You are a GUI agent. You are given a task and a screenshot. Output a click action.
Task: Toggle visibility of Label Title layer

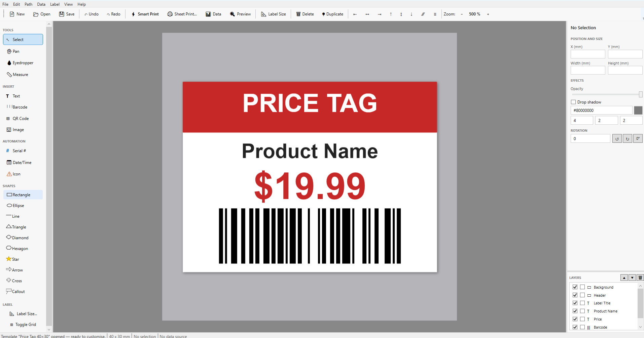[x=575, y=303]
